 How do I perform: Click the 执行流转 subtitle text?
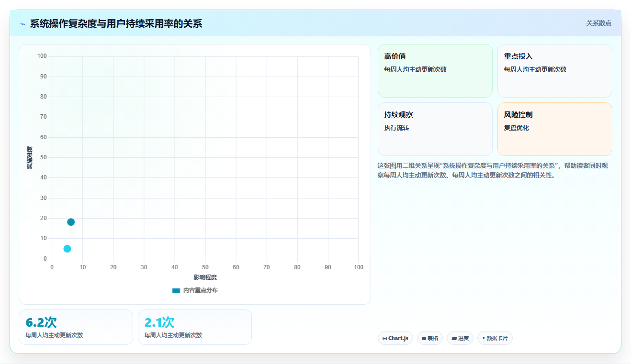[x=396, y=128]
